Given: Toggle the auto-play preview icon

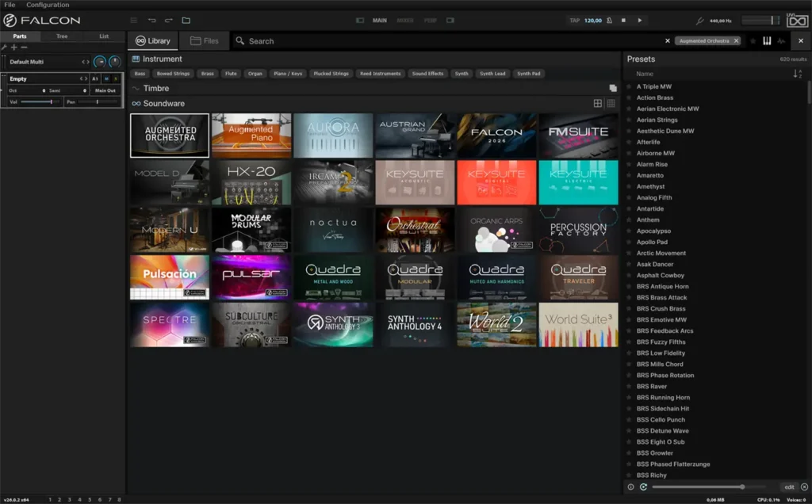Looking at the screenshot, I should coord(643,487).
